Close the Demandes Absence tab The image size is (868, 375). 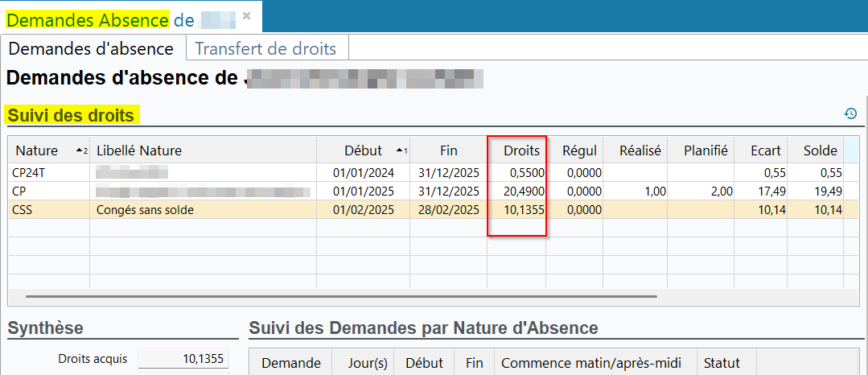[x=246, y=15]
